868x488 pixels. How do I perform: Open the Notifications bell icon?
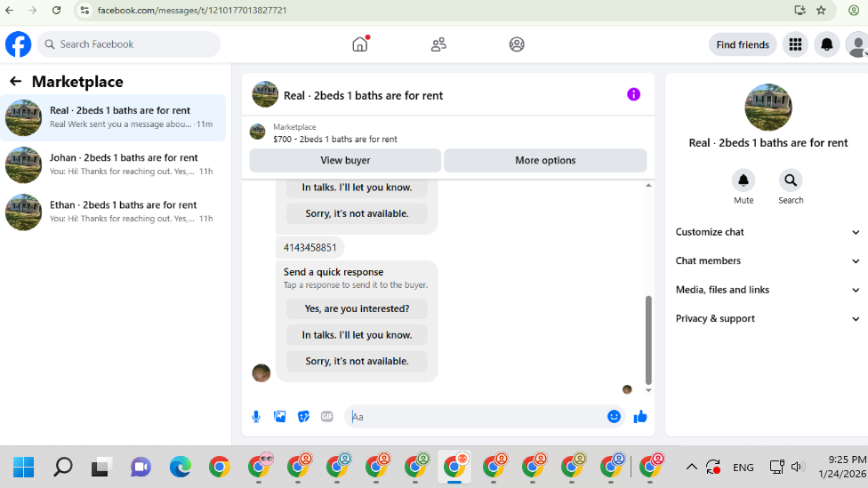click(x=826, y=44)
